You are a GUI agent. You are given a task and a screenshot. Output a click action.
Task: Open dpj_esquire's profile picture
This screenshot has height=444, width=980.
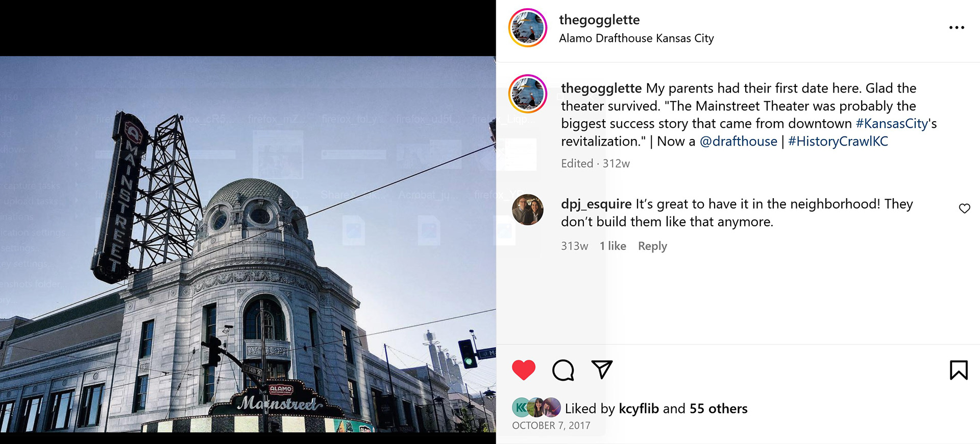[528, 209]
